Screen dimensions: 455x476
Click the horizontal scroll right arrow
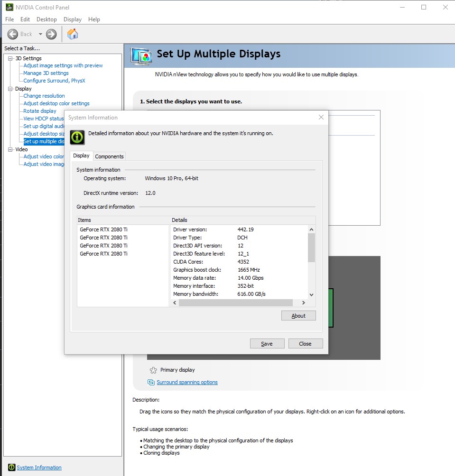(x=303, y=302)
